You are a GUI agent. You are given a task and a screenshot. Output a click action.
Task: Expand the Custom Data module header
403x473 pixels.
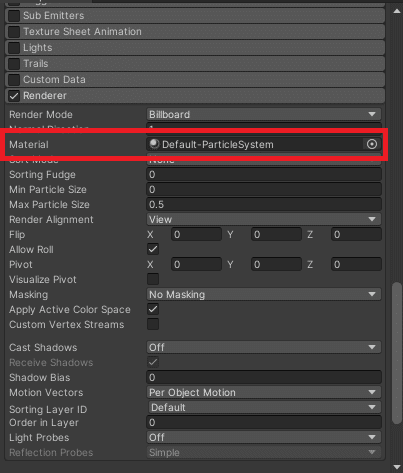click(x=195, y=80)
